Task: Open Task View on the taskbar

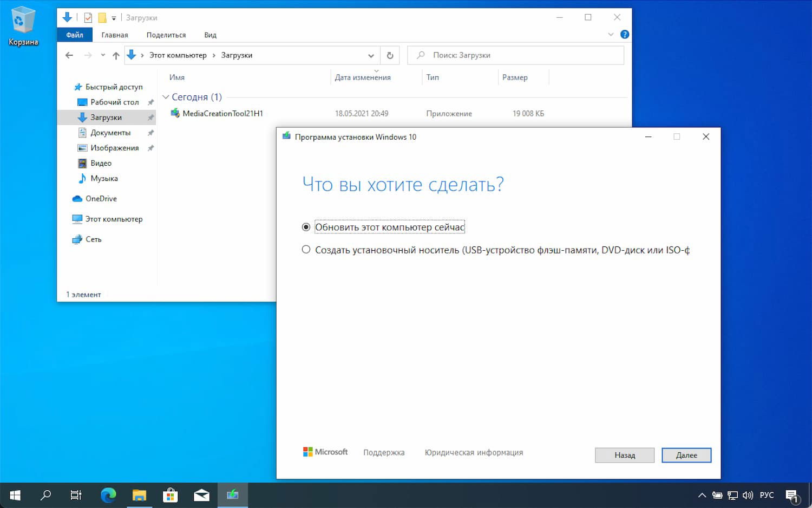Action: (x=76, y=494)
